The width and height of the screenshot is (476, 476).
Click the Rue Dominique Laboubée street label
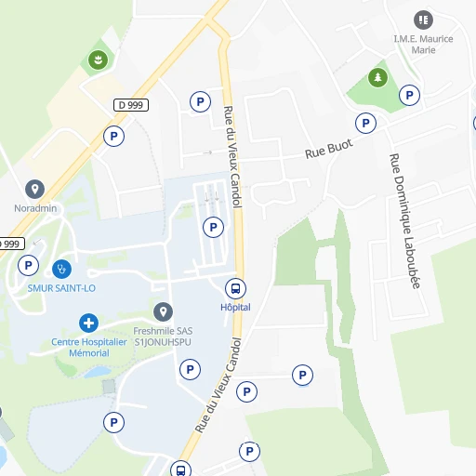[x=404, y=221]
